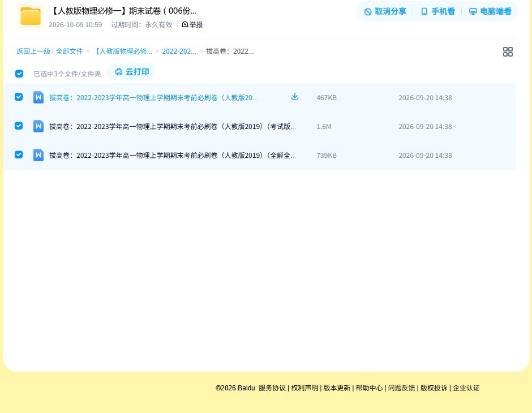Click the 过期时间：永久有效 expiry label
Image resolution: width=532 pixels, height=413 pixels.
[x=142, y=25]
